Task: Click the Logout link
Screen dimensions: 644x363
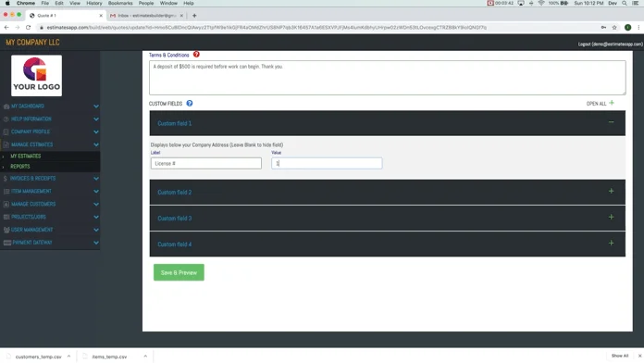Action: (610, 44)
